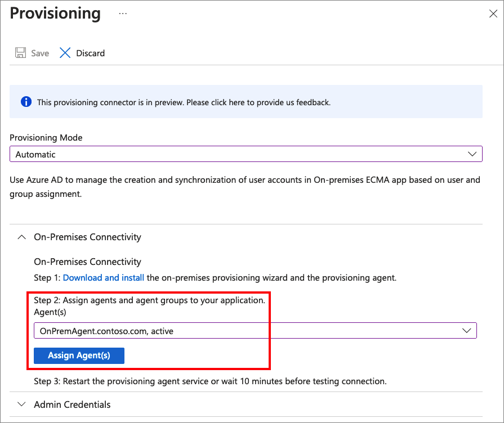
Task: Click the Save floppy disk icon
Action: 21,53
